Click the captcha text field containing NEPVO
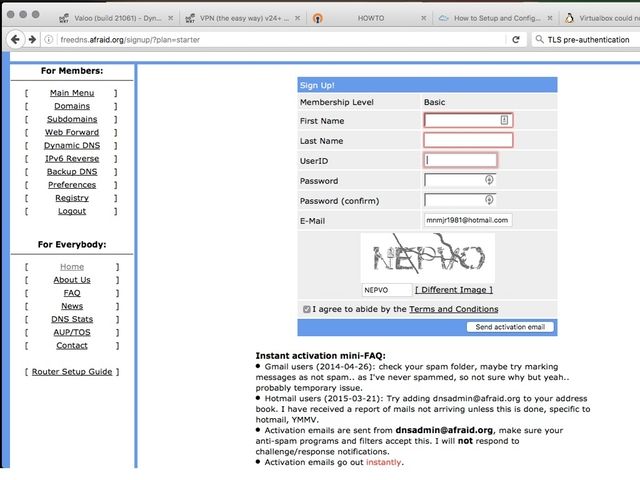 click(387, 290)
